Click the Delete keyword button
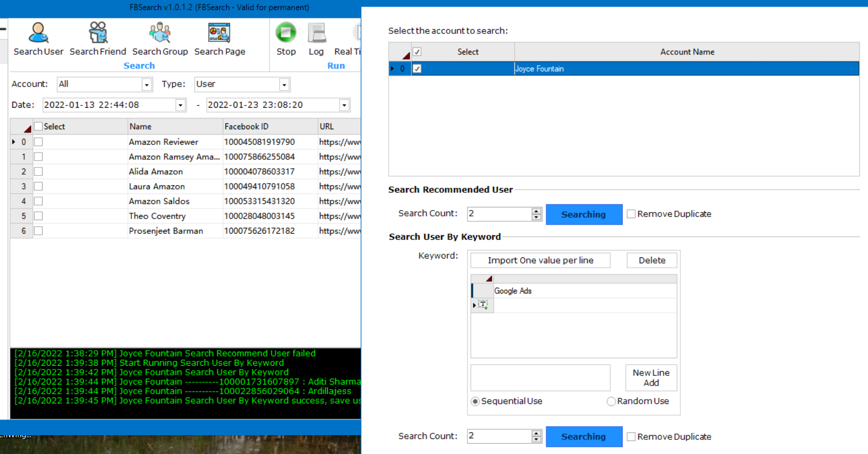The width and height of the screenshot is (868, 454). [x=652, y=261]
